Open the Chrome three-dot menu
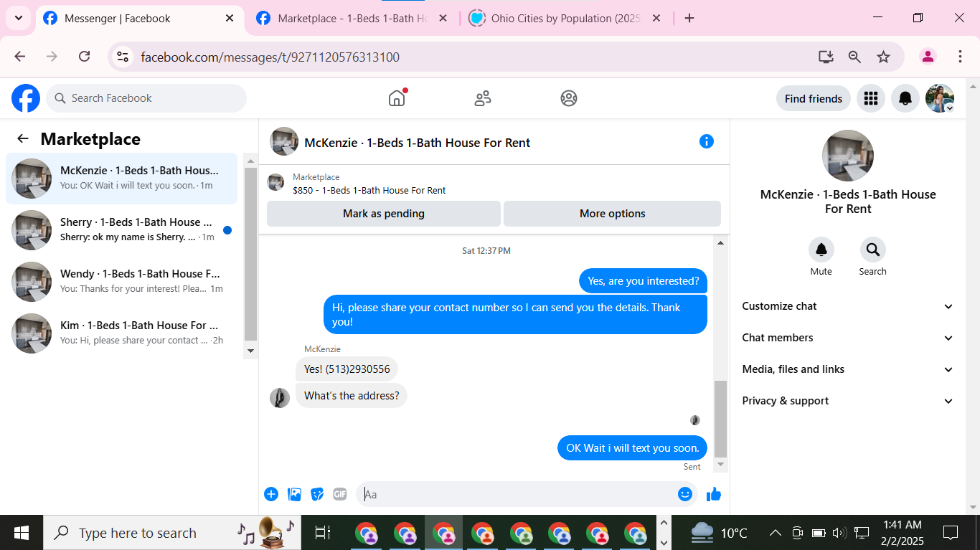 [x=960, y=57]
